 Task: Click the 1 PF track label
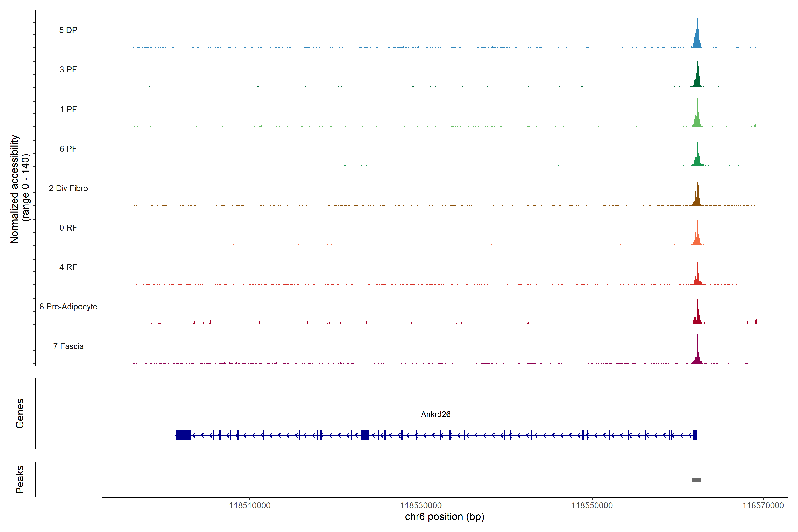68,109
